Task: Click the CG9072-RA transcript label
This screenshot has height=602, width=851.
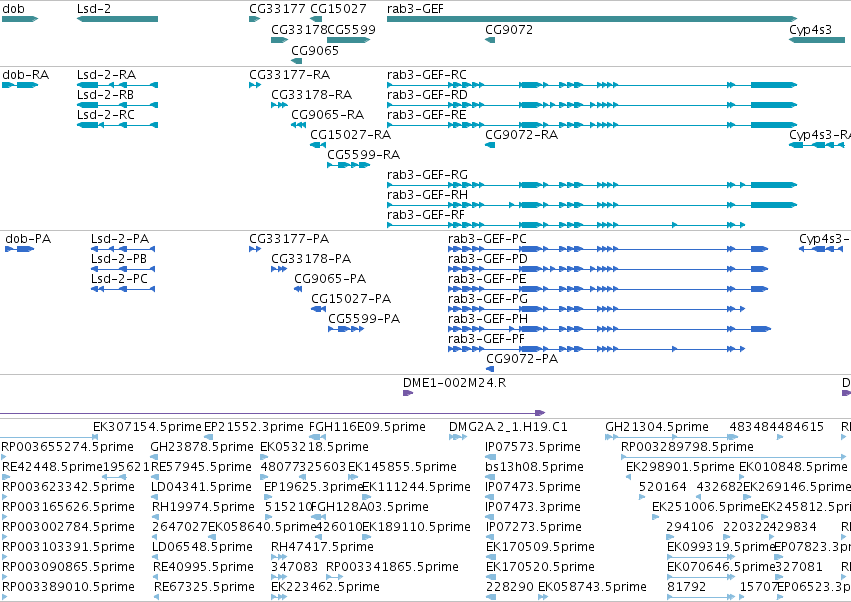Action: [522, 134]
